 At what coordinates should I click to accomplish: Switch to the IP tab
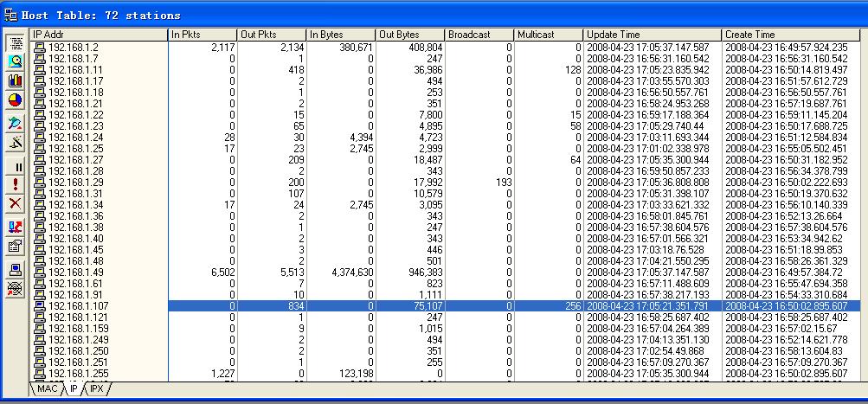click(x=73, y=389)
